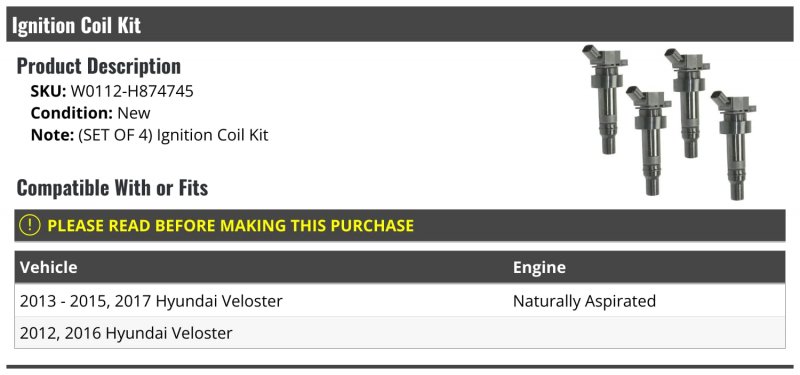Select the bottom-right ignition coil in image
Screen dimensions: 800x375
pyautogui.click(x=734, y=145)
